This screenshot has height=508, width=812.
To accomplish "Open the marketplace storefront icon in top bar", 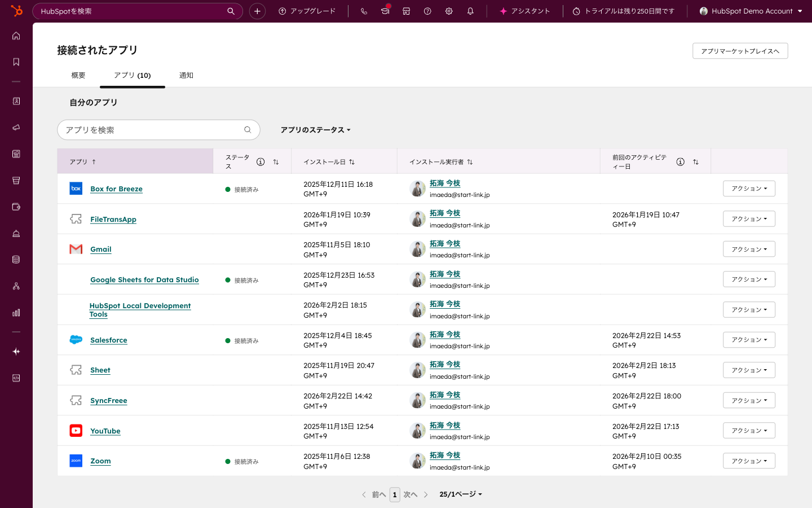I will [406, 11].
